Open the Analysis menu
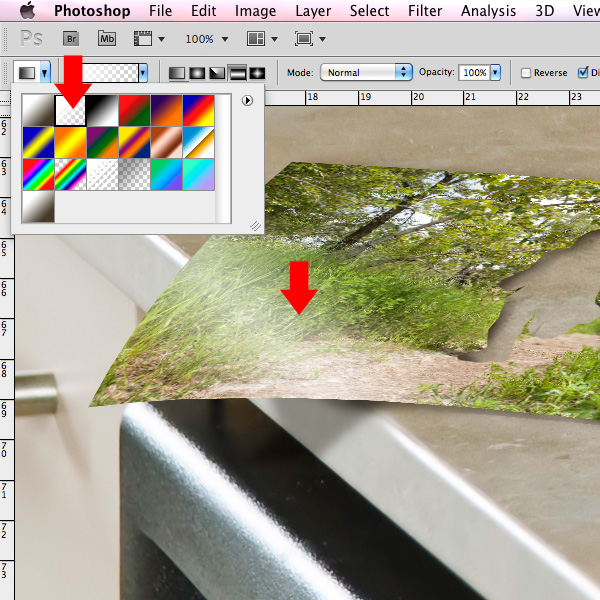The image size is (600, 600). (488, 11)
